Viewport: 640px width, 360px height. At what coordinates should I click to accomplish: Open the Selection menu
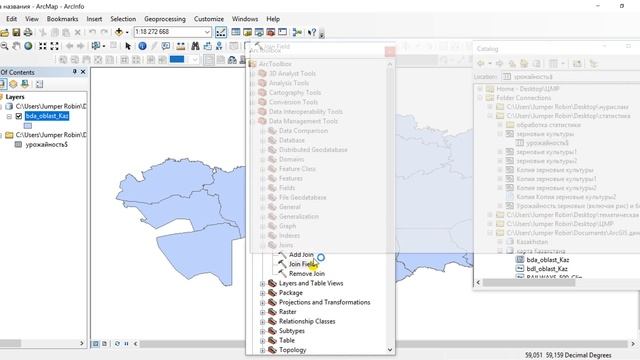pyautogui.click(x=123, y=19)
